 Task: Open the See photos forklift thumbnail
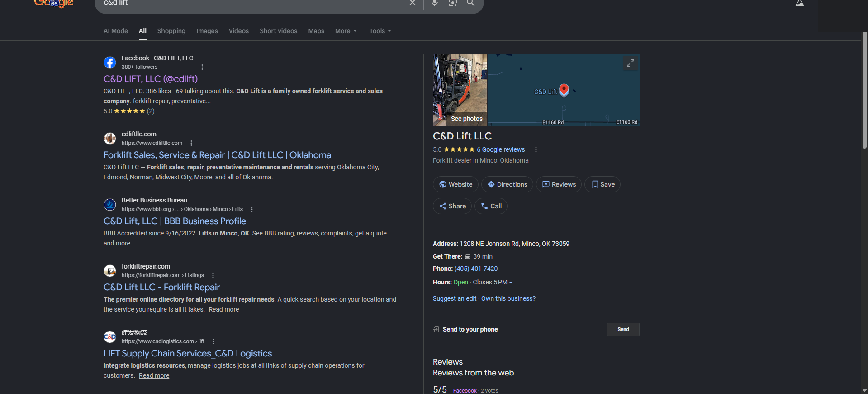click(460, 90)
